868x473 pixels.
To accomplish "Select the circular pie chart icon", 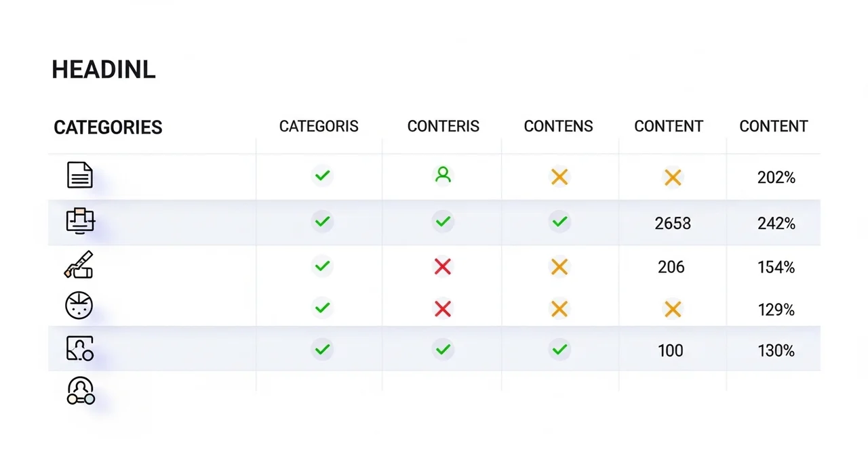I will [x=79, y=306].
